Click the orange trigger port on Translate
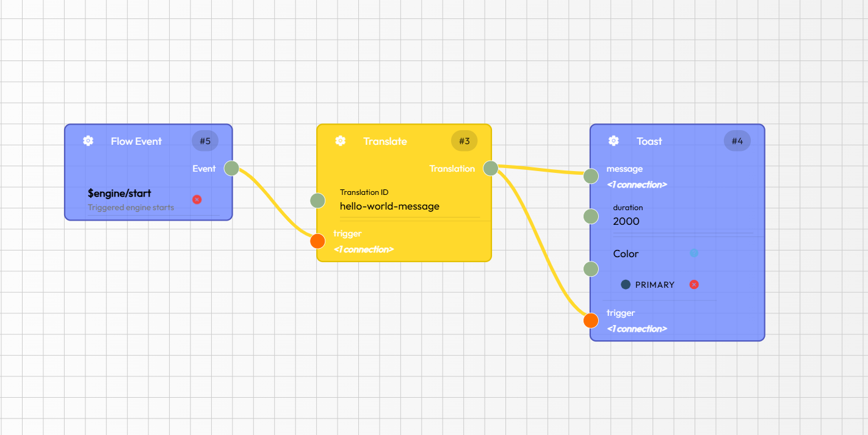The width and height of the screenshot is (868, 435). (317, 241)
